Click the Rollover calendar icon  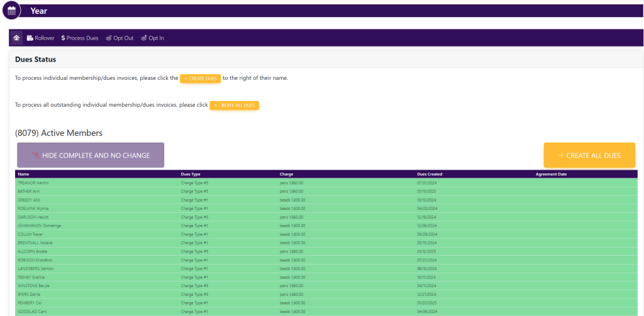point(30,38)
